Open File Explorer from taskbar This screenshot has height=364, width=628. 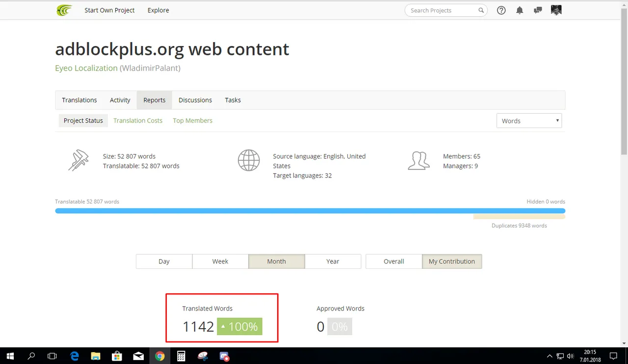[x=96, y=356]
